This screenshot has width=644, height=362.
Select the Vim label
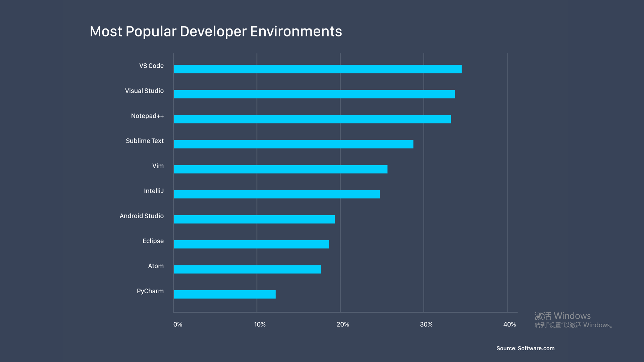click(x=158, y=166)
